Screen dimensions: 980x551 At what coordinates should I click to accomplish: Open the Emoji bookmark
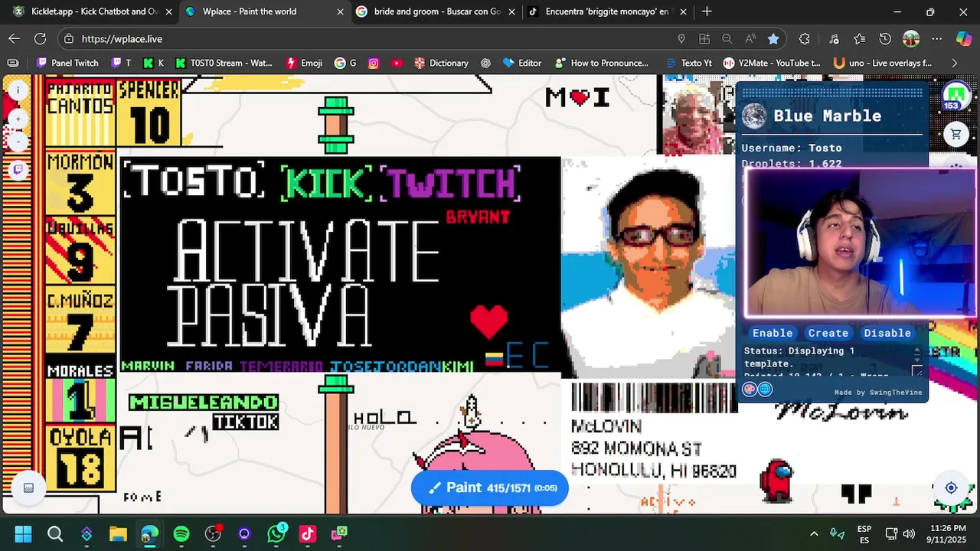305,63
